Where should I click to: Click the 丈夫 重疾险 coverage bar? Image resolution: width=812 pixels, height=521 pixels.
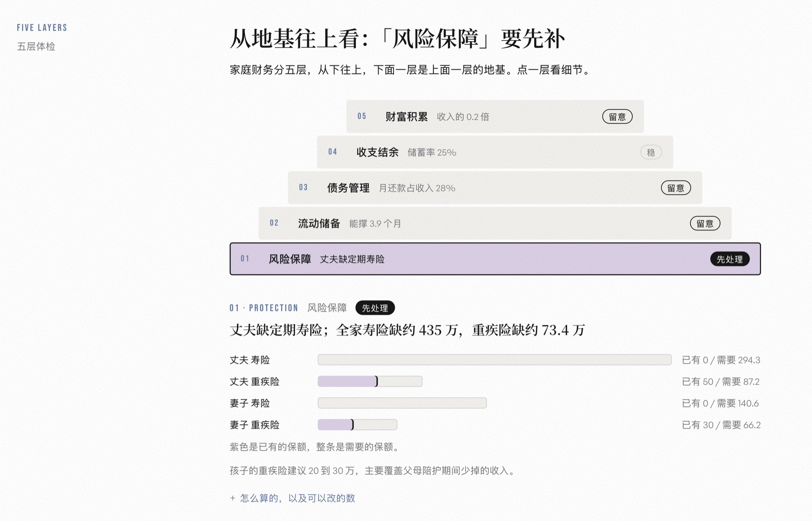pos(370,381)
